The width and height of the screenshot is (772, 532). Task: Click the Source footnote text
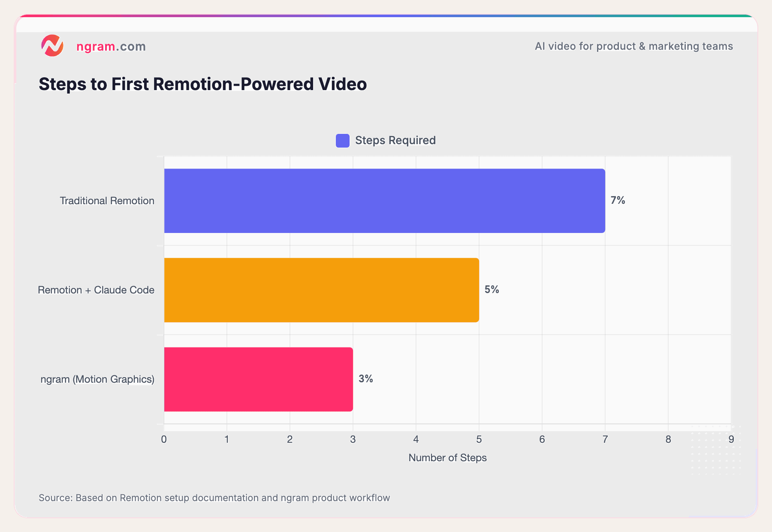pos(214,498)
